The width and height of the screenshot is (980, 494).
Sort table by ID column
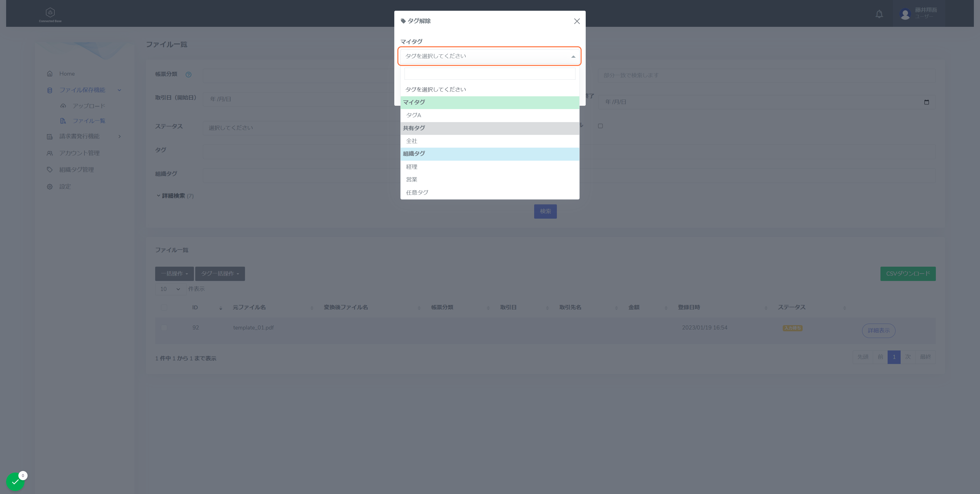tap(207, 308)
